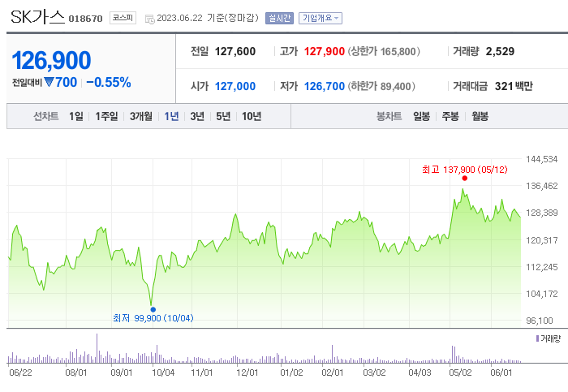Select the 5년 line chart tab
568x392 pixels.
tap(223, 116)
